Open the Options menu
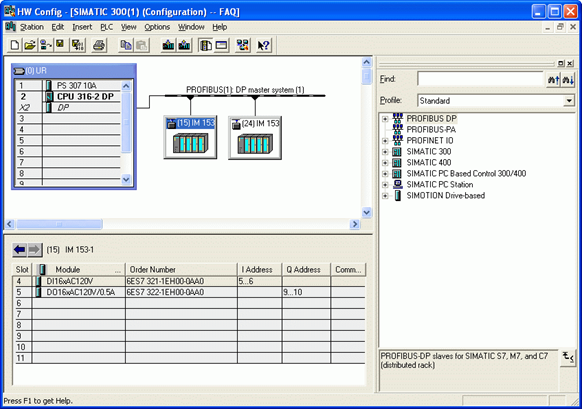This screenshot has height=409, width=582. coord(157,27)
